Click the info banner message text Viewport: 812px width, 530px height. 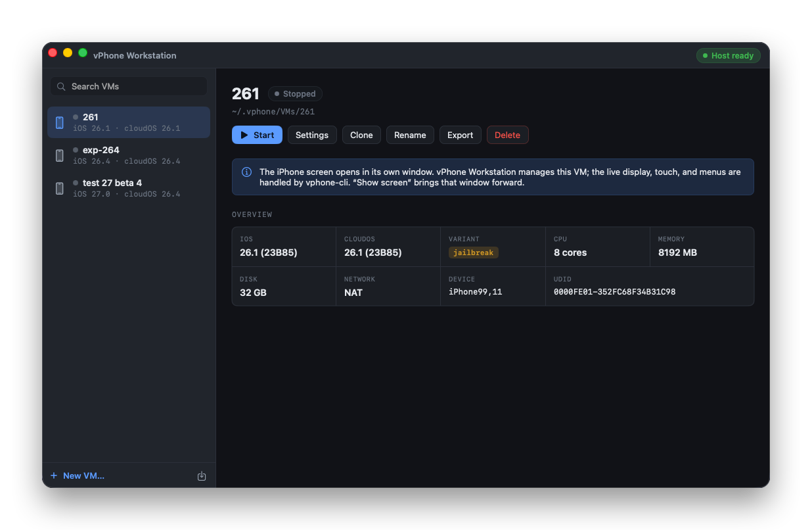[x=500, y=177]
